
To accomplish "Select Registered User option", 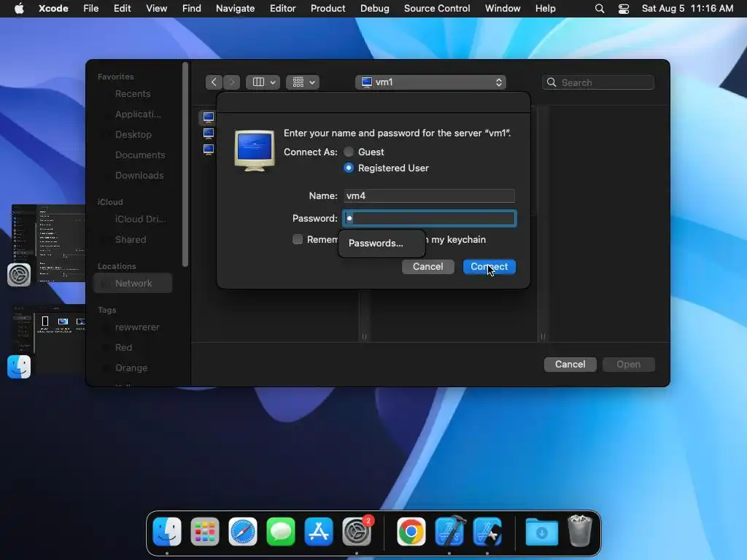I will 349,168.
